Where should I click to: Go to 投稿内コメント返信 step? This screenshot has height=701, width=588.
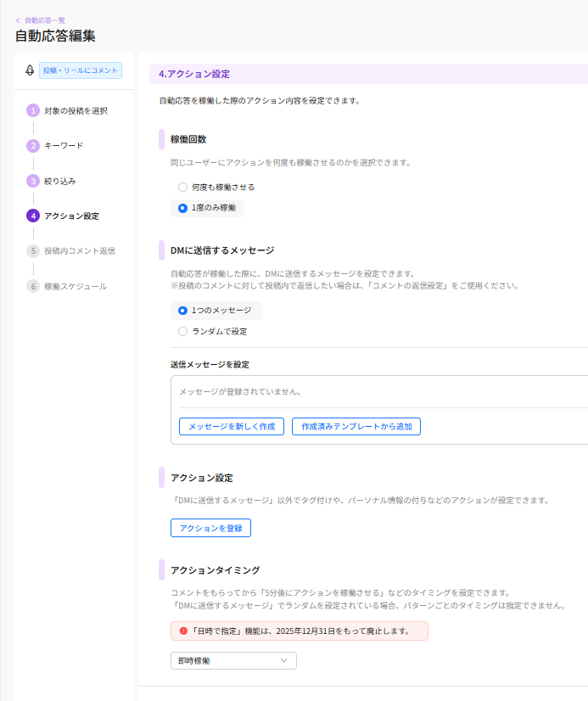click(79, 251)
